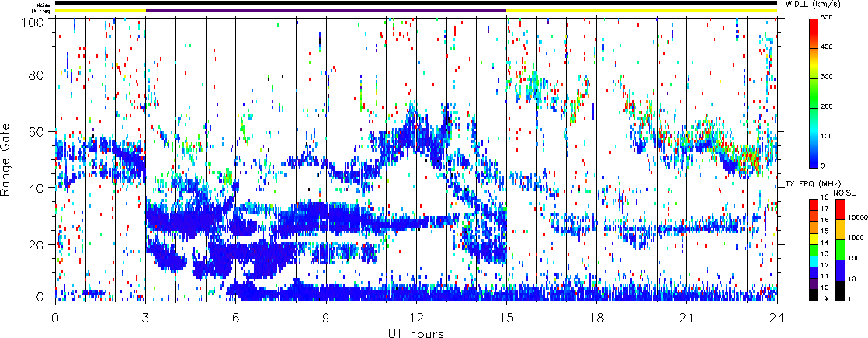The image size is (868, 338).
Task: Click the 18 tick label on UT axis
Action: tap(597, 319)
